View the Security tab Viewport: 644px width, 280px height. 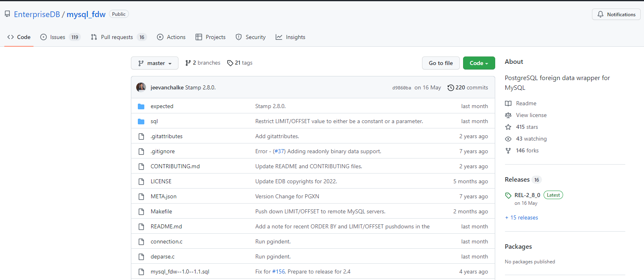pyautogui.click(x=250, y=37)
